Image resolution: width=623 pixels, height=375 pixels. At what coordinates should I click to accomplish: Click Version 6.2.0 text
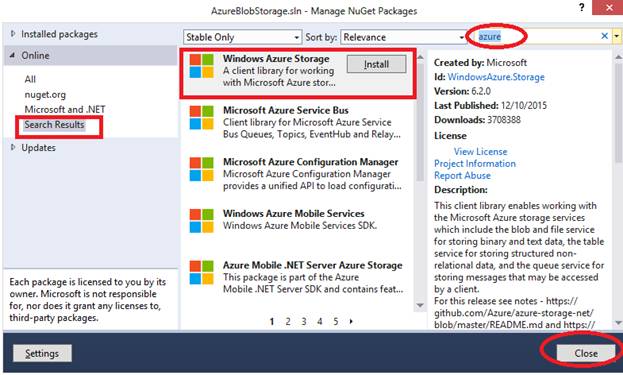[462, 91]
